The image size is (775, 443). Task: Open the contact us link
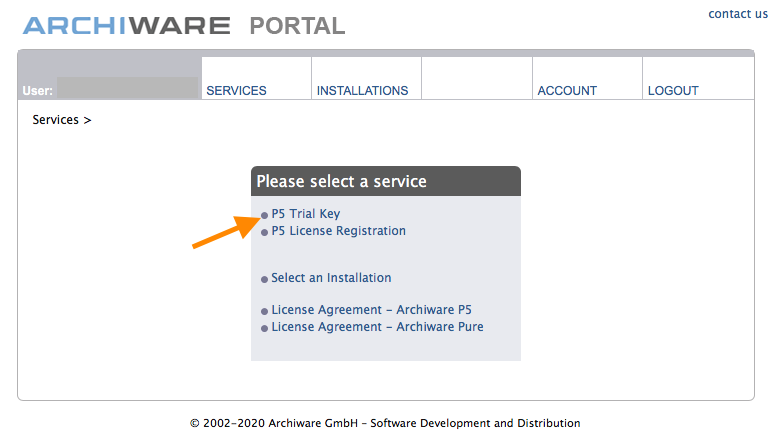(738, 14)
